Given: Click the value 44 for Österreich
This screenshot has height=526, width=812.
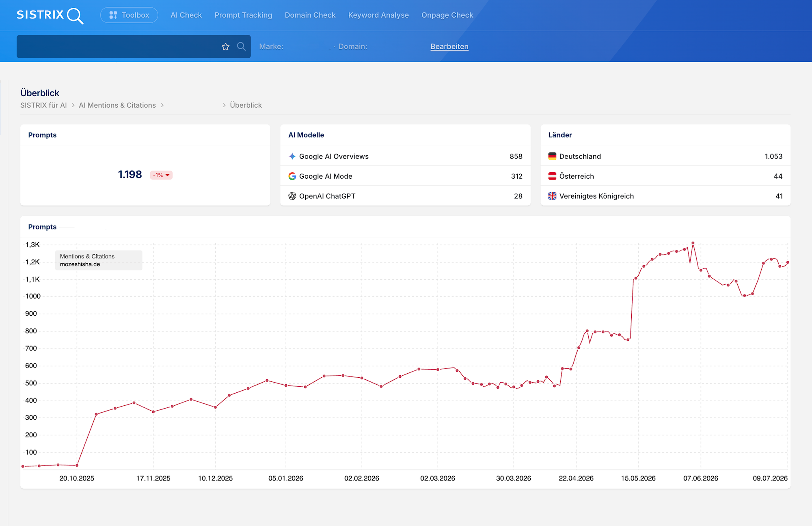Looking at the screenshot, I should click(778, 176).
